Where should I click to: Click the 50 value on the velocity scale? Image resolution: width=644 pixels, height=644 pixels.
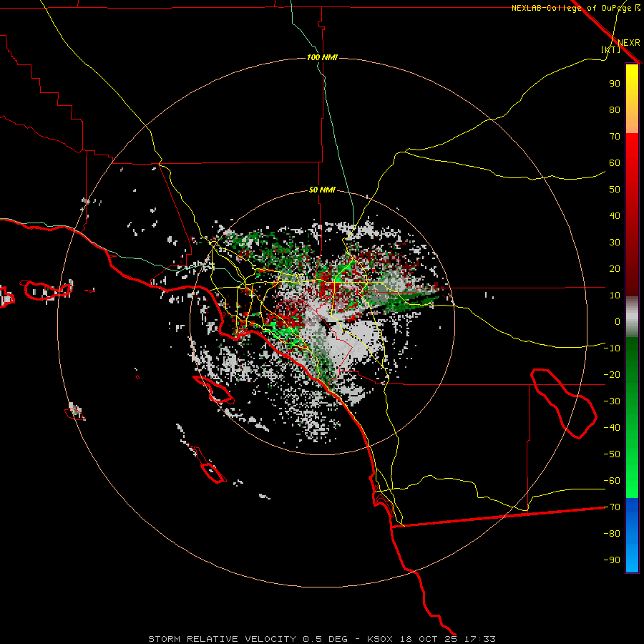click(615, 190)
